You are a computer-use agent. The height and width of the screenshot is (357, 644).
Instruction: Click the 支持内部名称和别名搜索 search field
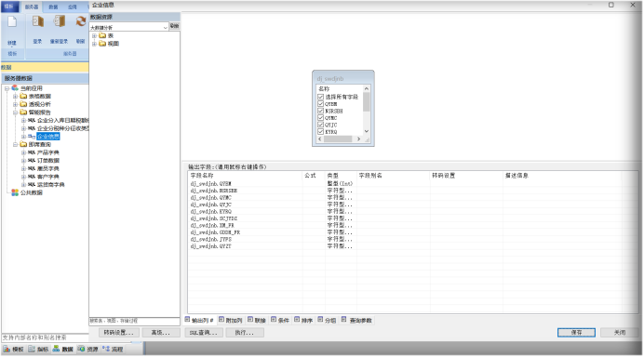(46, 337)
